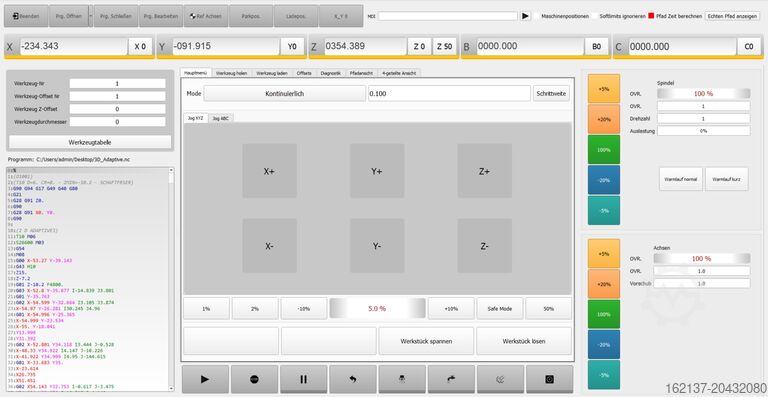768x397 pixels.
Task: Click the Z 0 button
Action: (419, 47)
